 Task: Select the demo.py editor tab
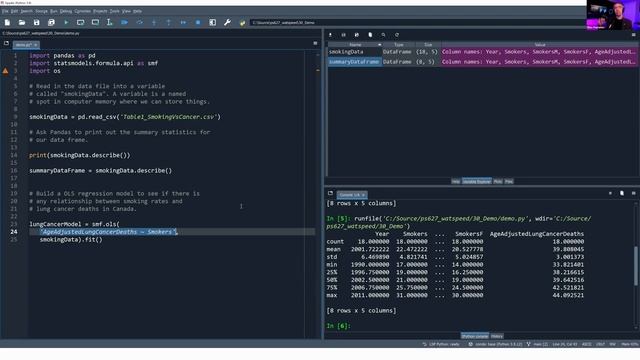click(x=26, y=44)
